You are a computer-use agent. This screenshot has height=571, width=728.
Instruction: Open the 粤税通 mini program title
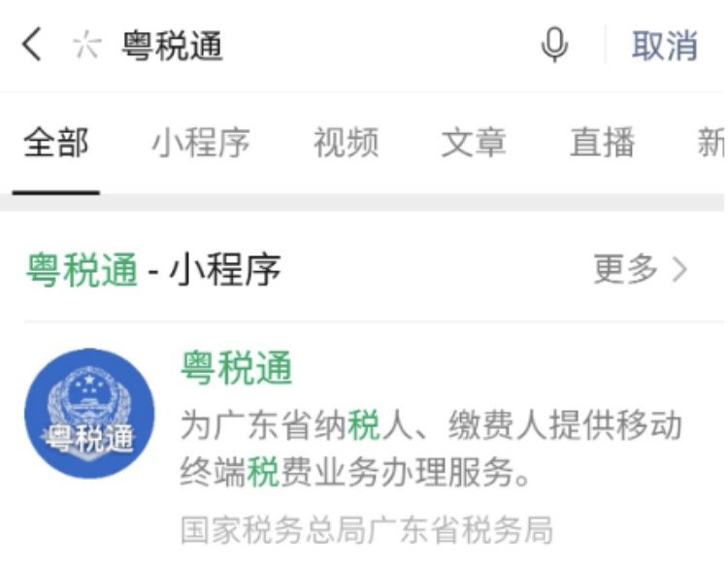(236, 367)
